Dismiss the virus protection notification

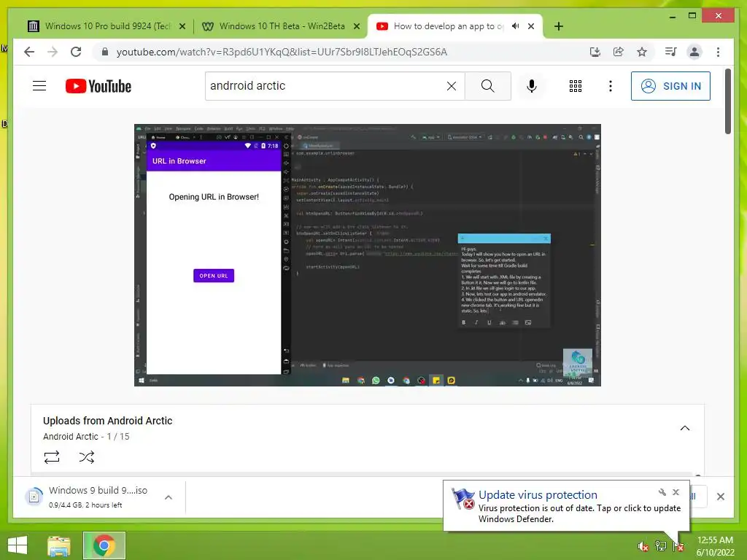tap(676, 492)
